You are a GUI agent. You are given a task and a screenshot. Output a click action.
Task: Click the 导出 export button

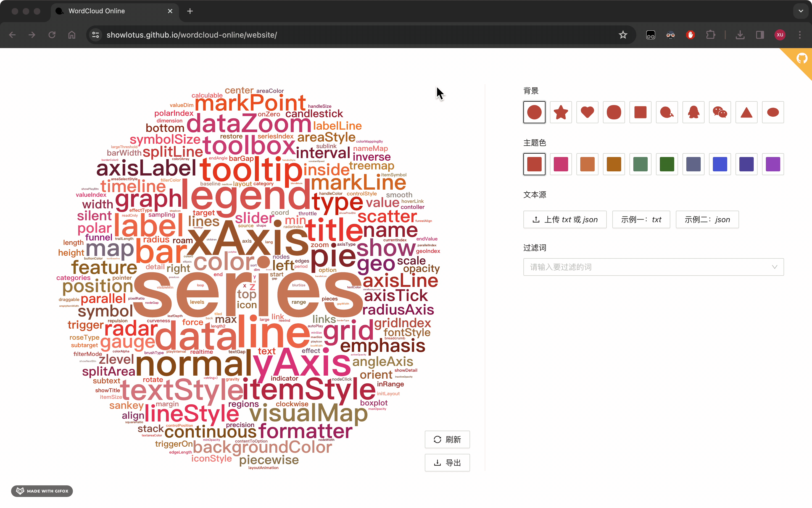pos(447,463)
